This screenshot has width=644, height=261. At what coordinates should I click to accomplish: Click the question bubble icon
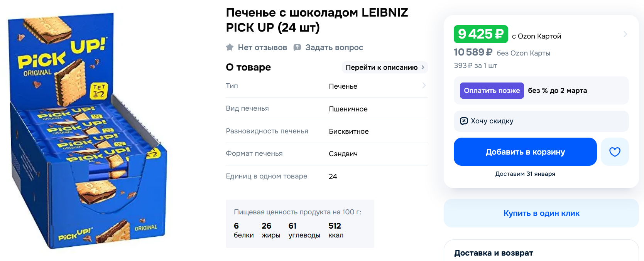coord(297,47)
